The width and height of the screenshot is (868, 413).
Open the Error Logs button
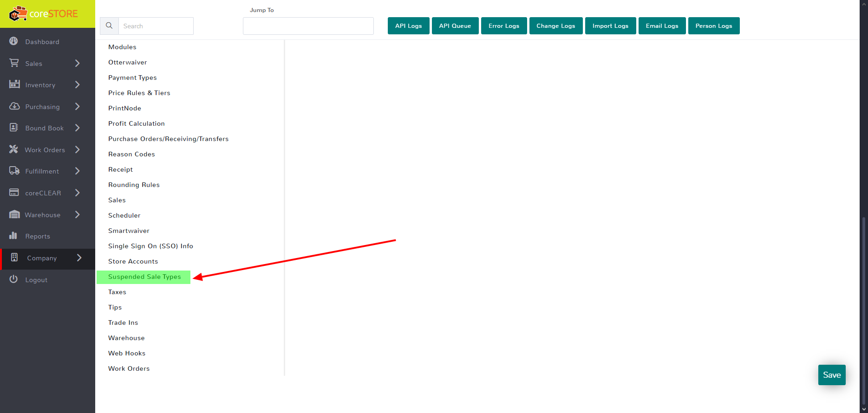504,26
